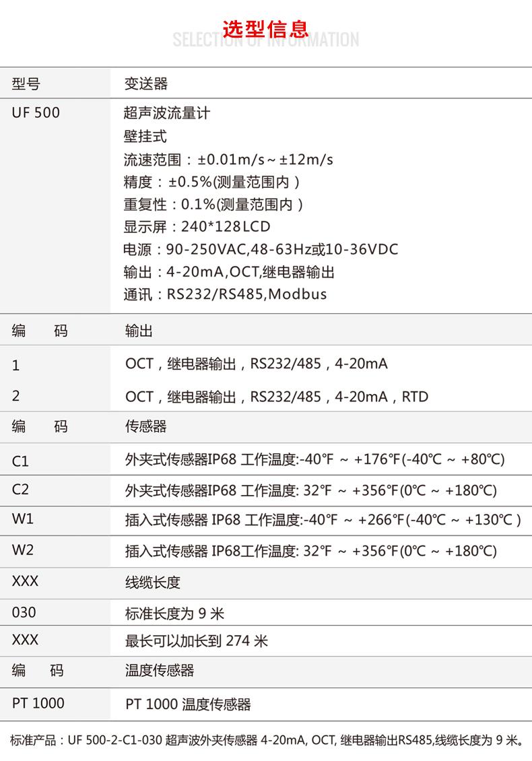Image resolution: width=532 pixels, height=761 pixels.
Task: Click the 变送器 column header
Action: pyautogui.click(x=146, y=84)
